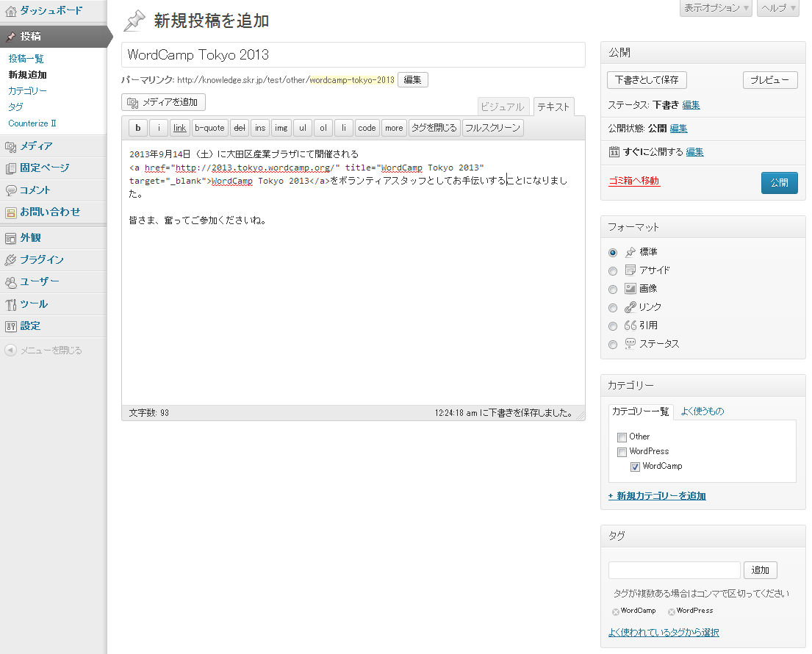Remove the WordCamp tag via x icon
Viewport: 812px width, 654px height.
[x=615, y=611]
